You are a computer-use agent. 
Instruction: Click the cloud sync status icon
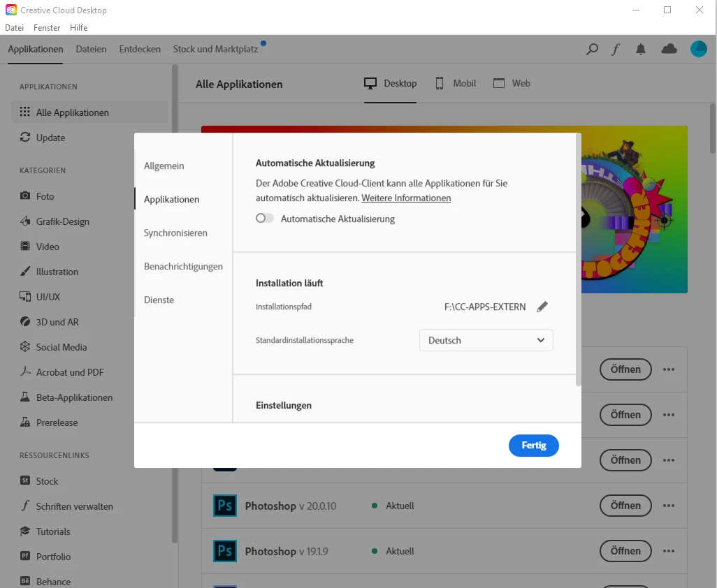[x=669, y=48]
